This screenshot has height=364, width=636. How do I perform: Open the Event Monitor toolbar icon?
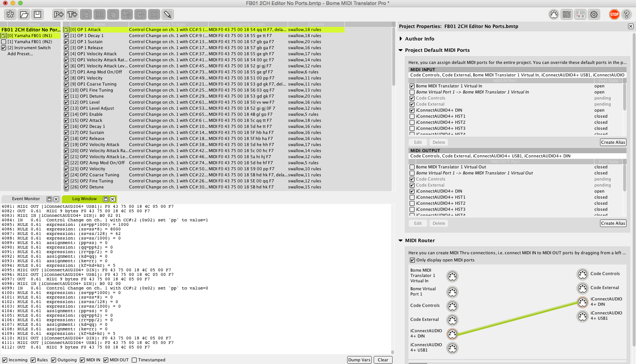(580, 14)
